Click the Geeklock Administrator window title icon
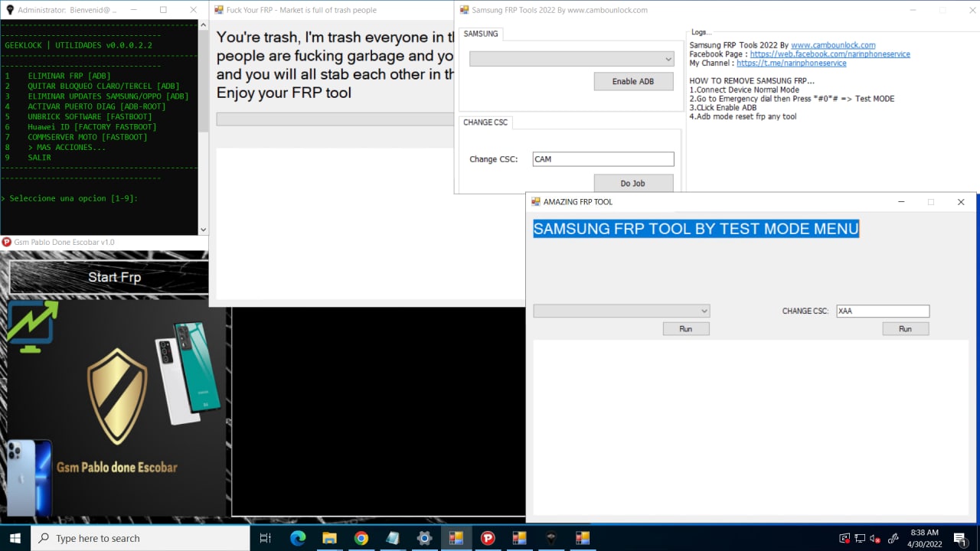This screenshot has width=980, height=551. (x=9, y=10)
